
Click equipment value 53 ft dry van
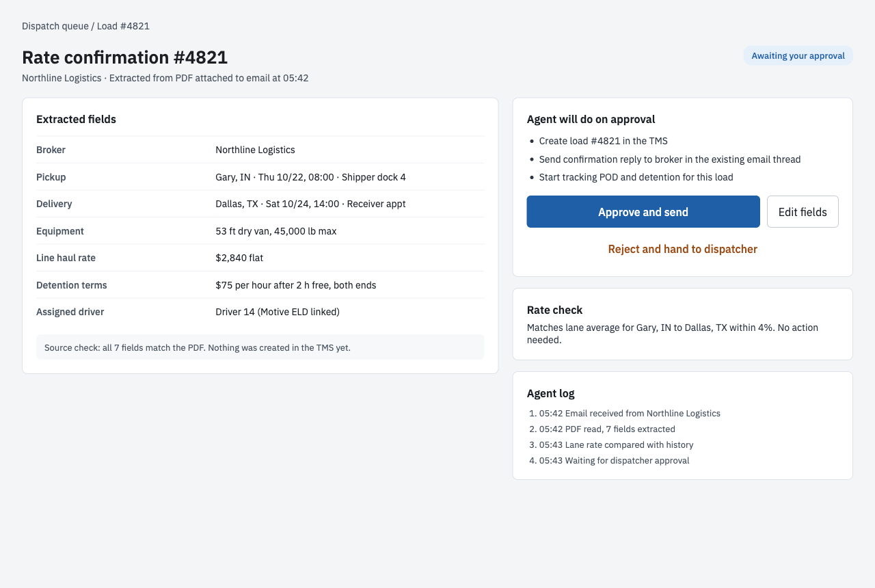click(275, 231)
